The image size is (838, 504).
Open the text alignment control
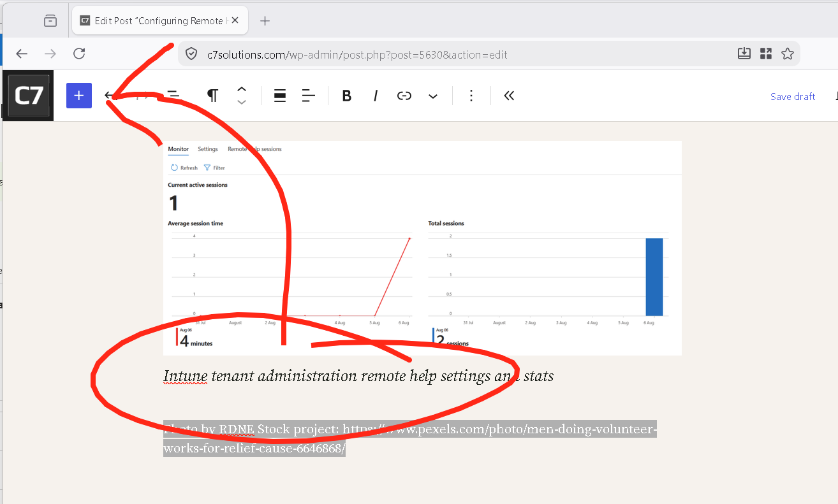[x=309, y=96]
